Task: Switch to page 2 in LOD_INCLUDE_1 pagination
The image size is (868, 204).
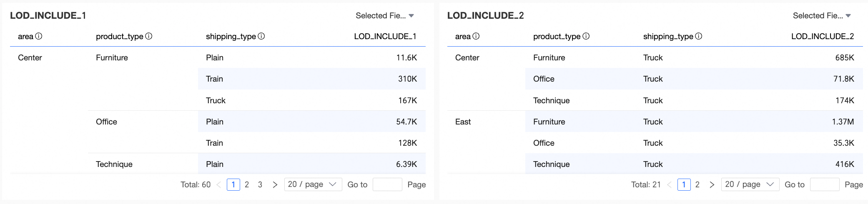Action: 247,184
